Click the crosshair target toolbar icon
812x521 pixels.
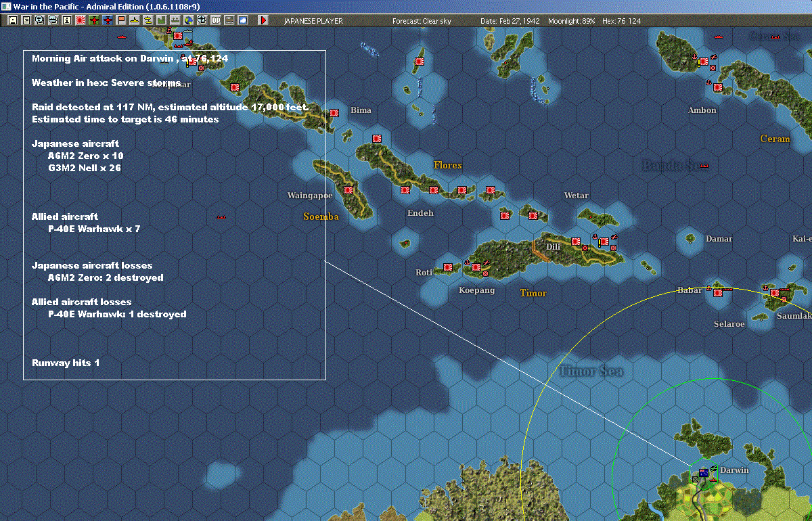pyautogui.click(x=202, y=20)
